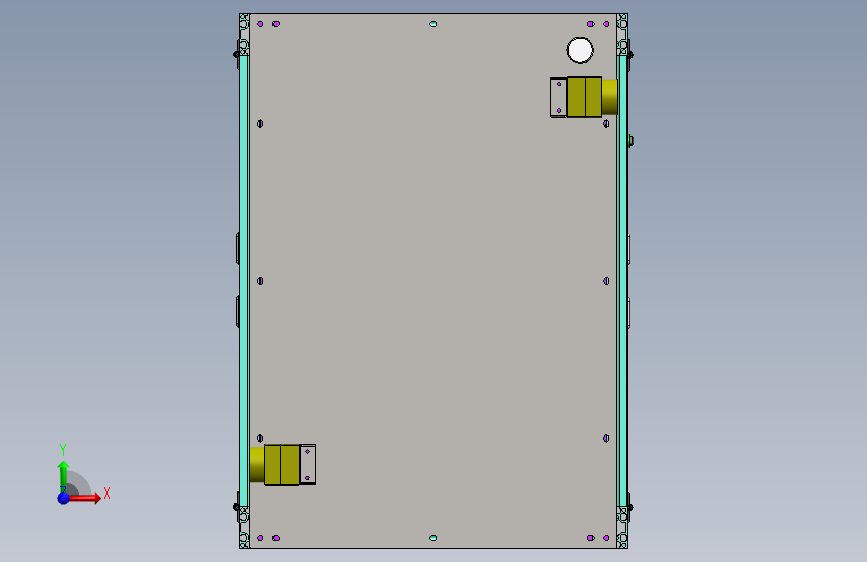Select the yellow component at lower left
The width and height of the screenshot is (867, 562).
[275, 465]
